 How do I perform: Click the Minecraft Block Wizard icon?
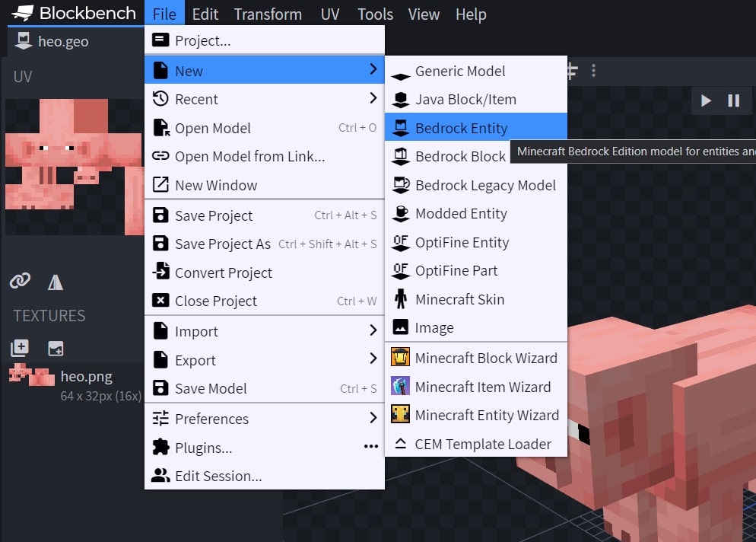pyautogui.click(x=400, y=358)
